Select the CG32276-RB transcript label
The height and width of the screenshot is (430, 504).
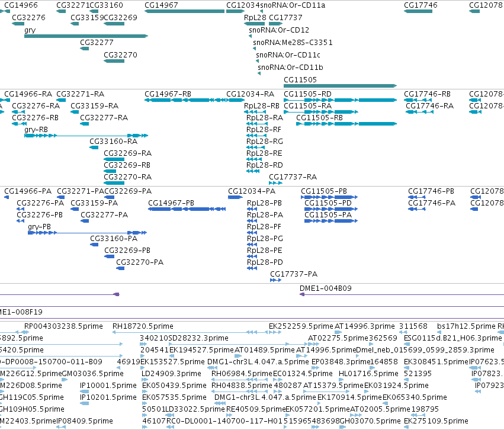pyautogui.click(x=36, y=118)
